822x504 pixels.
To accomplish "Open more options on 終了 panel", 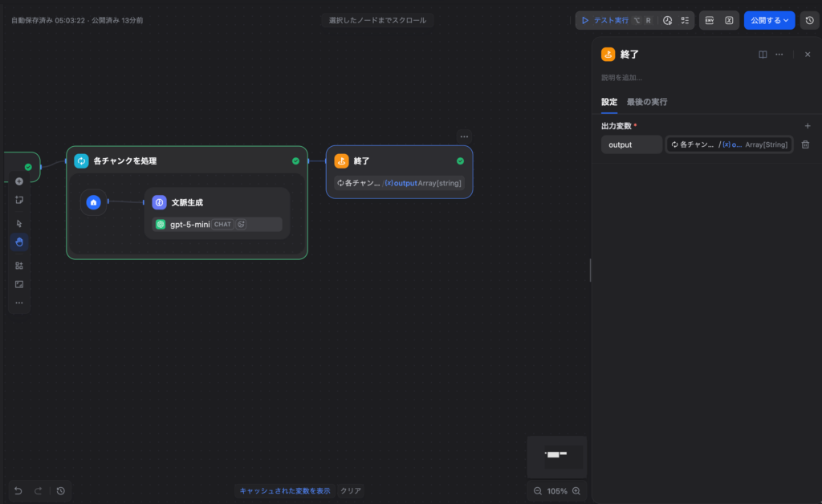I will tap(779, 54).
